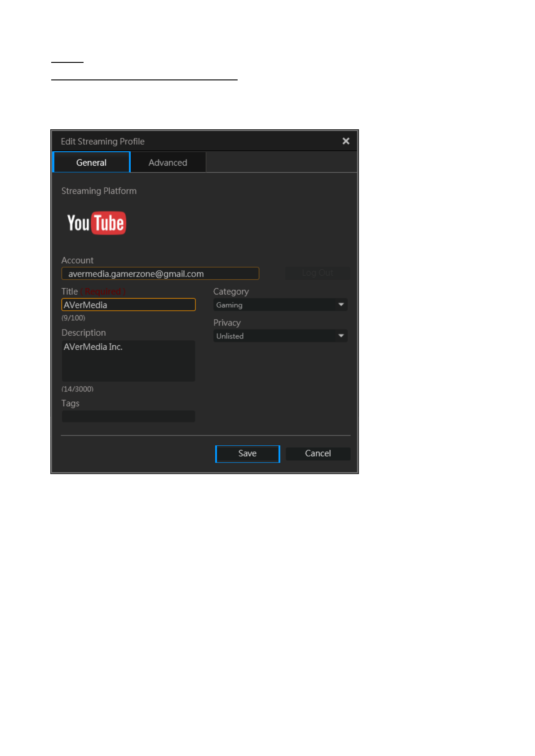Cancel editing the streaming profile
The image size is (535, 756).
(318, 453)
